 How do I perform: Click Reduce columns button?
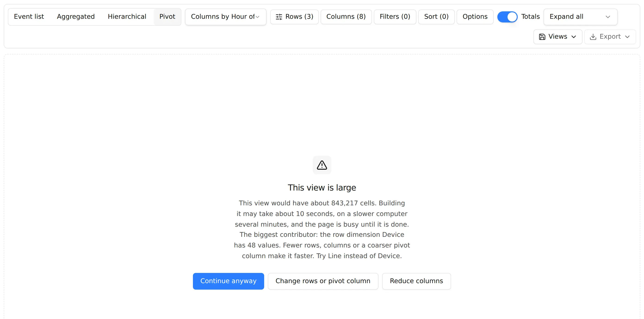416,281
